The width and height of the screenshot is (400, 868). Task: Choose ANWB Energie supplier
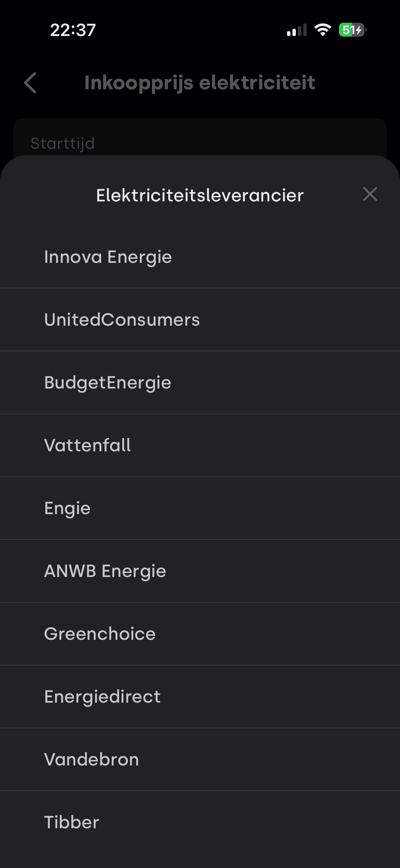point(105,571)
